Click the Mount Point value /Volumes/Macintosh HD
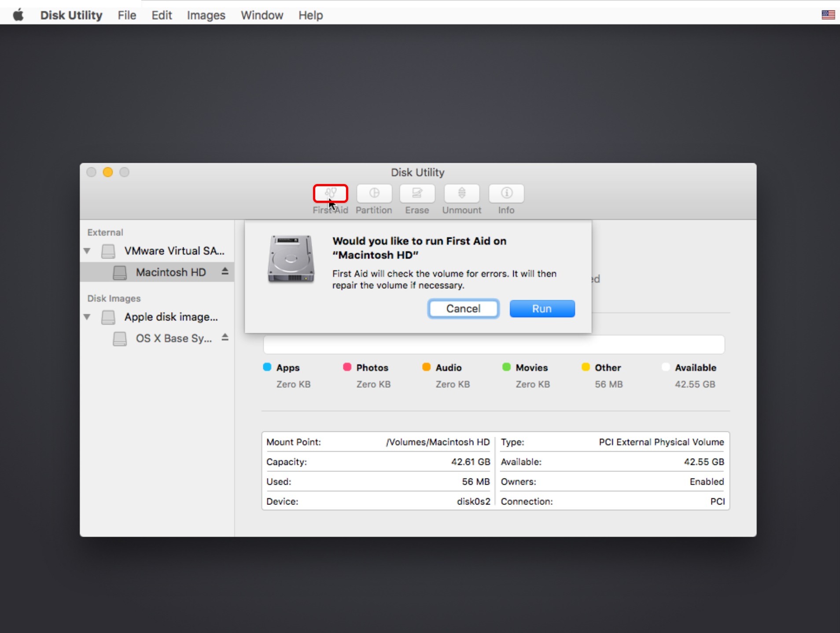The width and height of the screenshot is (840, 633). click(x=438, y=442)
